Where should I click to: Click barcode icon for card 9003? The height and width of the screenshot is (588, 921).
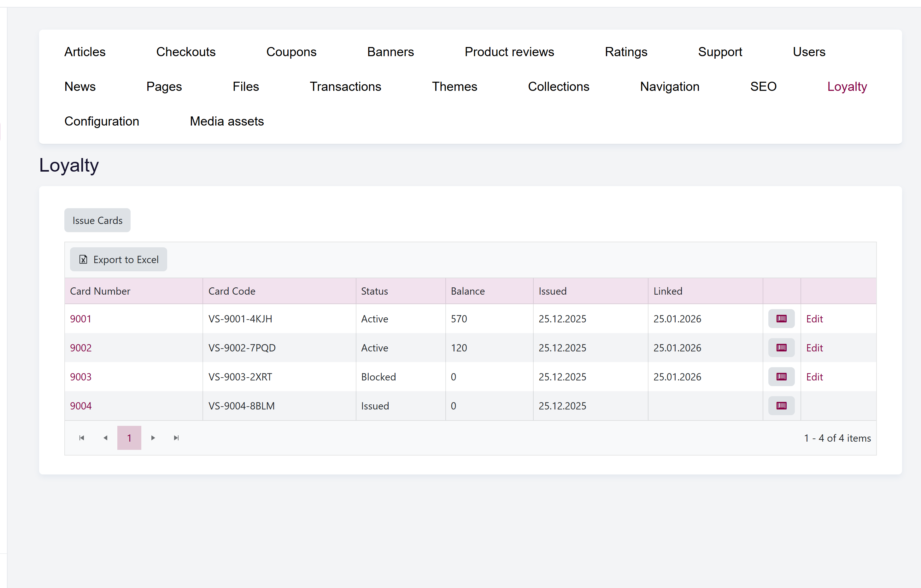point(781,377)
